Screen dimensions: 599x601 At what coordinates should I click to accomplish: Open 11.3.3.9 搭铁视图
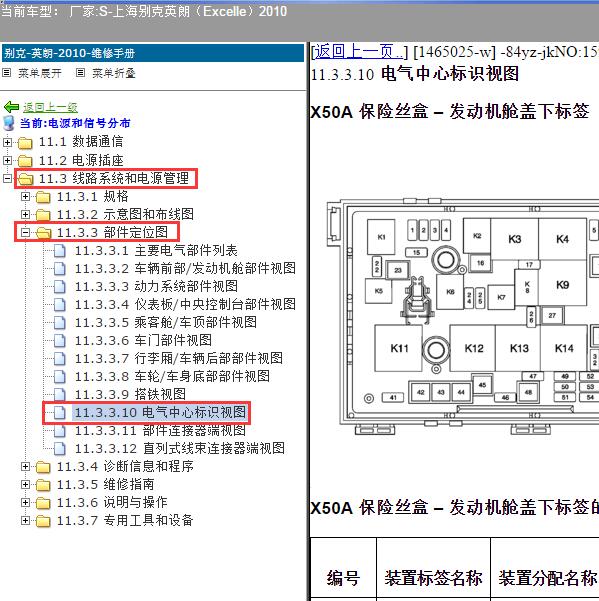130,394
